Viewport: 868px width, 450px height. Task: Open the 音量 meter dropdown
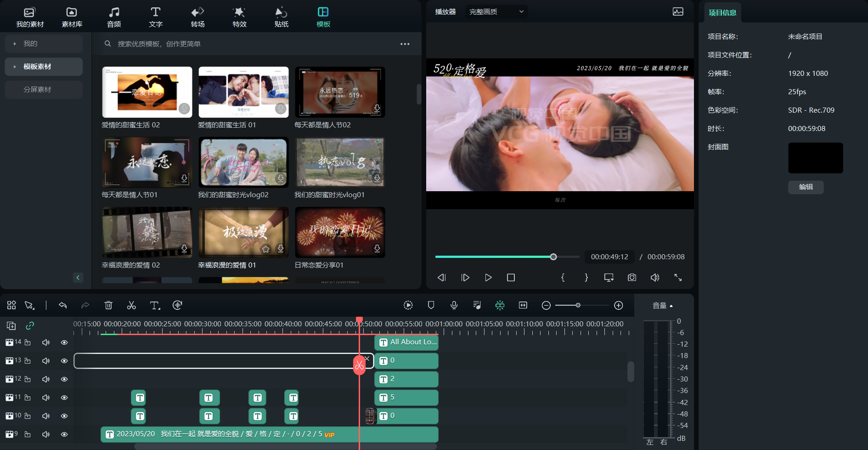[x=662, y=306]
